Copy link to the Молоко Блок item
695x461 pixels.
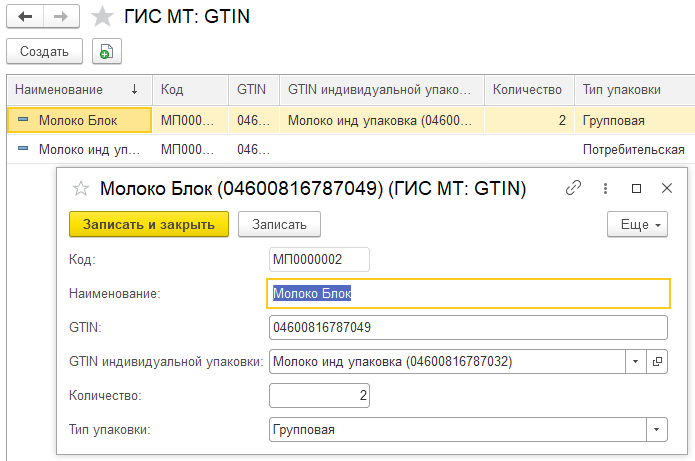tap(573, 188)
